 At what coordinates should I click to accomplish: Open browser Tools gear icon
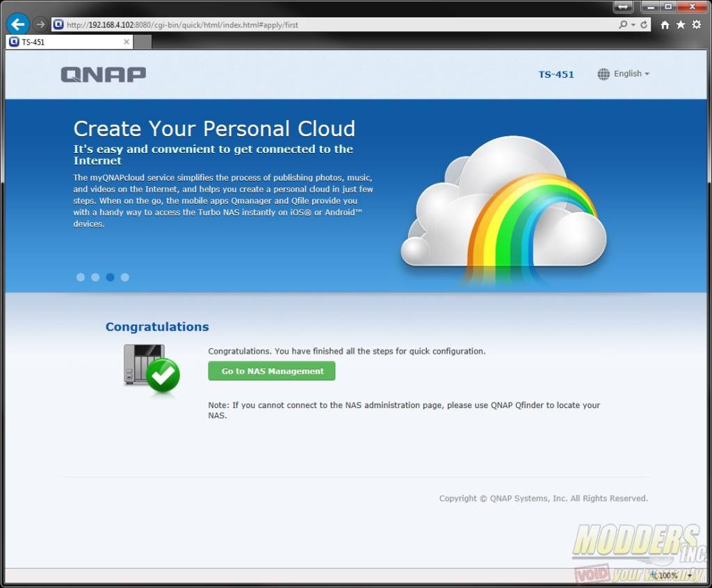(697, 24)
